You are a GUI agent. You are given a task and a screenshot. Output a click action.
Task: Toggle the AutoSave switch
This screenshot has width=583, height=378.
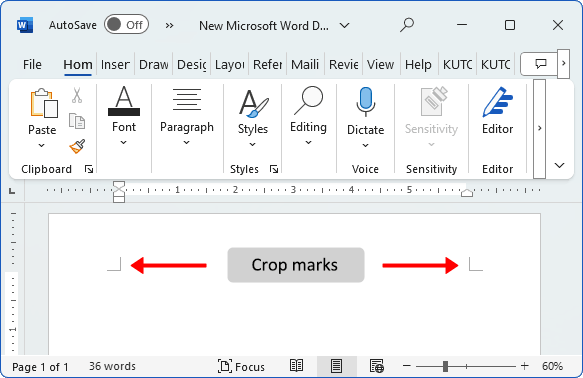(x=126, y=25)
